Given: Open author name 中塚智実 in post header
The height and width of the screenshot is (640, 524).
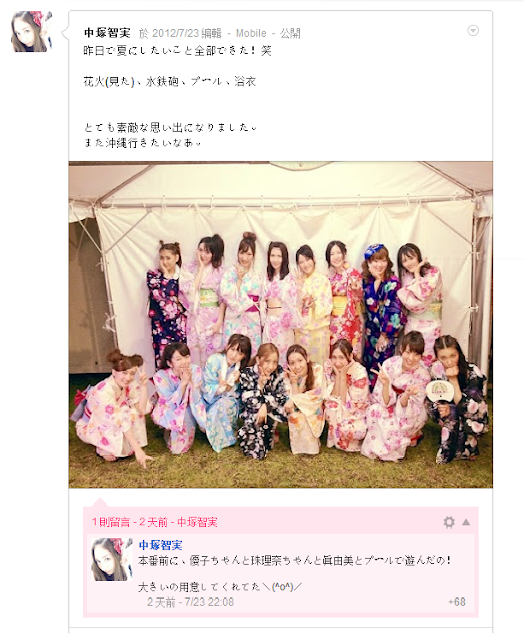Looking at the screenshot, I should [107, 33].
